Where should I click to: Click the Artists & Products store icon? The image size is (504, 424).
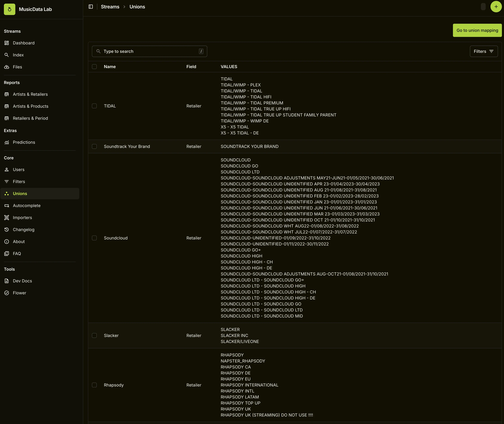point(7,107)
